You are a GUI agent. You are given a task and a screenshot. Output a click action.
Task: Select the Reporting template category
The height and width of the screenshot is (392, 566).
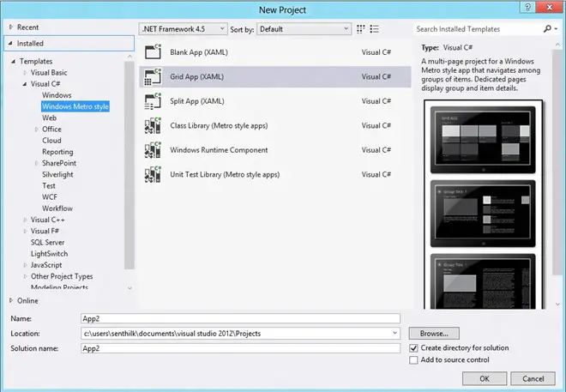57,152
